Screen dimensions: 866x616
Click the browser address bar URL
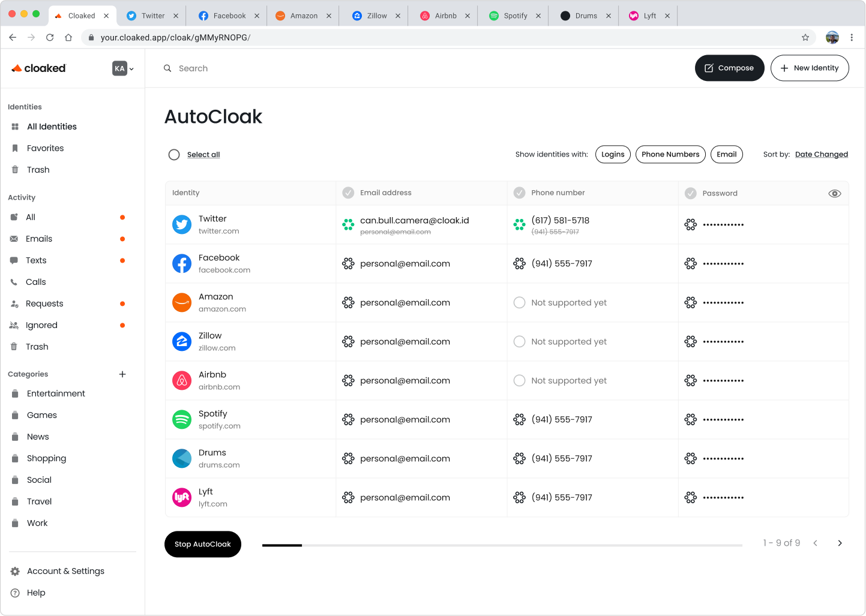(x=175, y=37)
